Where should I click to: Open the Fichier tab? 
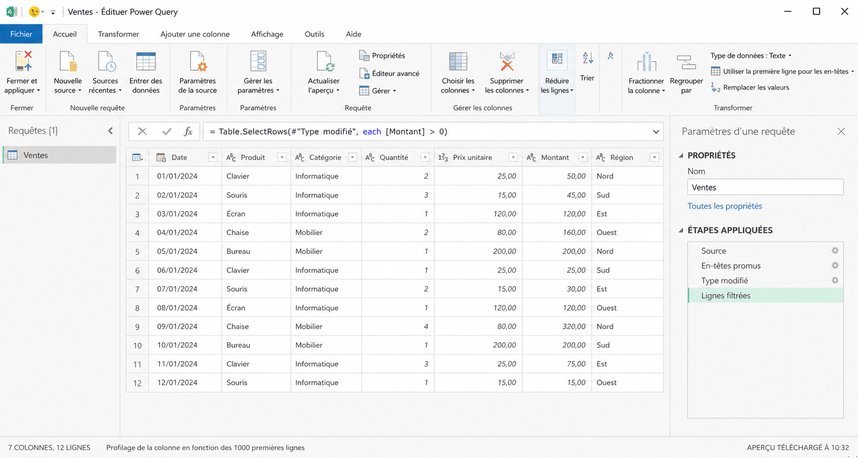21,34
